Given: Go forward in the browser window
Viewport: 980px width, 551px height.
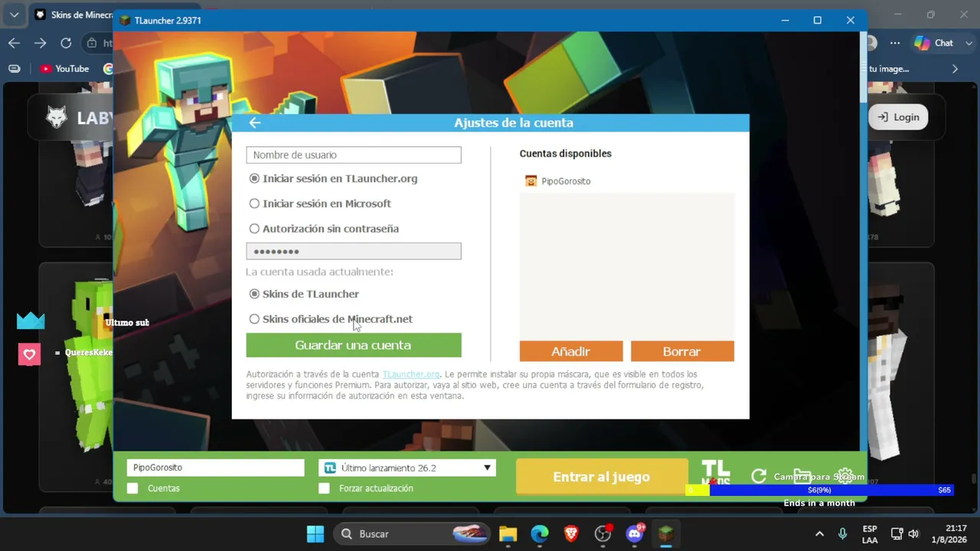Looking at the screenshot, I should coord(40,43).
